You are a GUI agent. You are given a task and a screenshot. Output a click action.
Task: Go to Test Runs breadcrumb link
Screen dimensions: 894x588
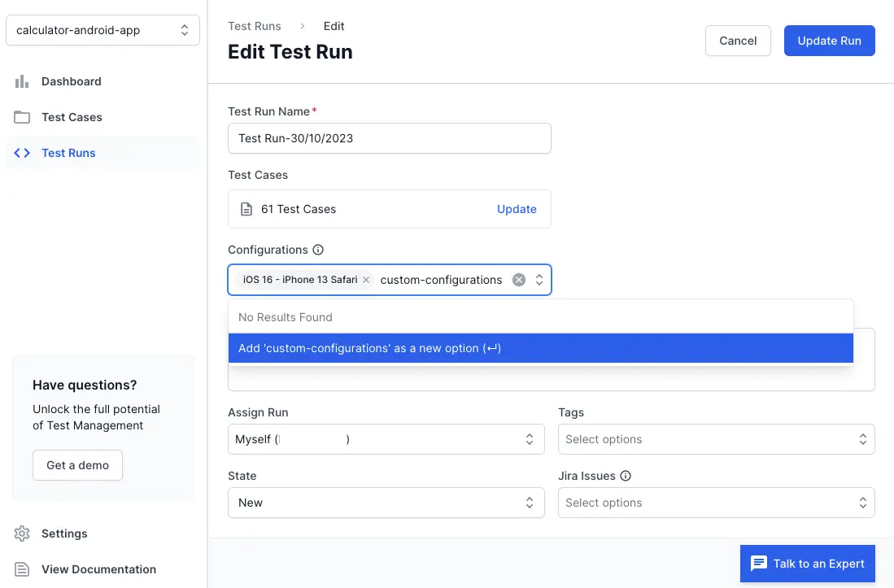(x=254, y=26)
